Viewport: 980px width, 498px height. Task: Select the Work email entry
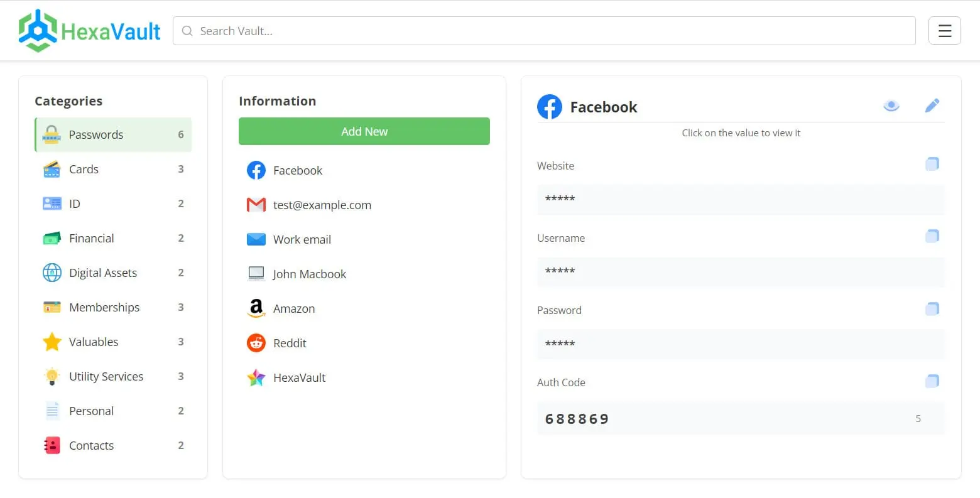pyautogui.click(x=364, y=239)
